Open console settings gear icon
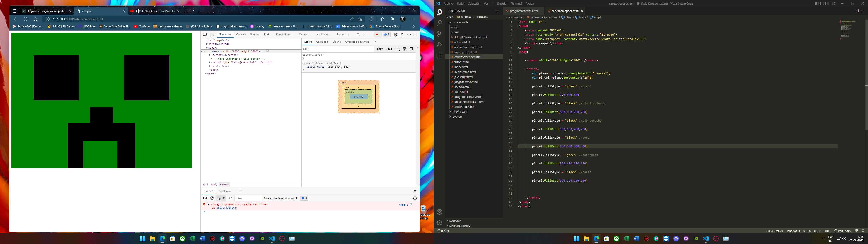Viewport: 868px width, 244px height. tap(415, 198)
